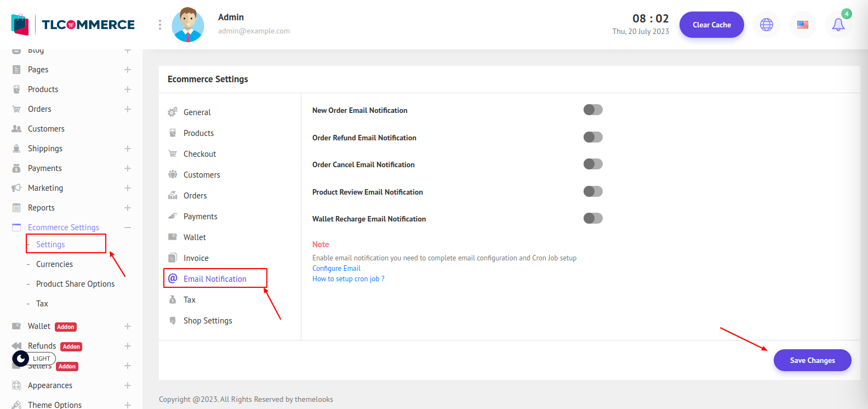Switch the LIGHT theme mode toggle
The width and height of the screenshot is (868, 409).
pyautogui.click(x=33, y=359)
